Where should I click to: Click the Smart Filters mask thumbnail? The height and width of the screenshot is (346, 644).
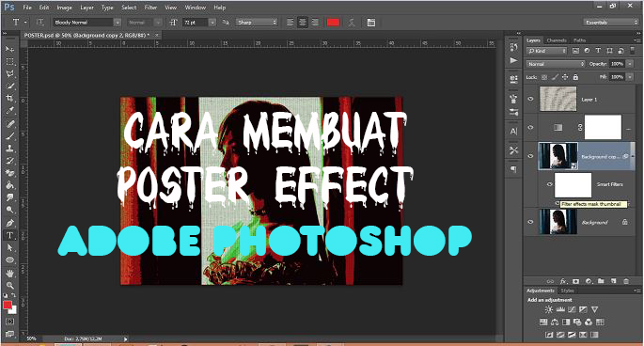[573, 185]
